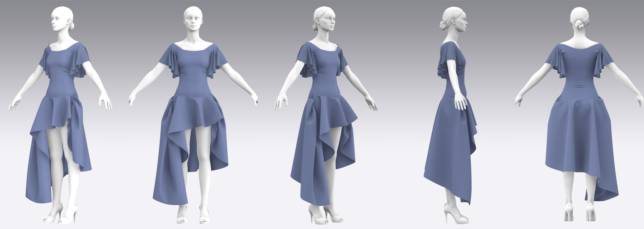This screenshot has height=229, width=644.
Task: Select the side profile mannequin view
Action: [x=450, y=115]
